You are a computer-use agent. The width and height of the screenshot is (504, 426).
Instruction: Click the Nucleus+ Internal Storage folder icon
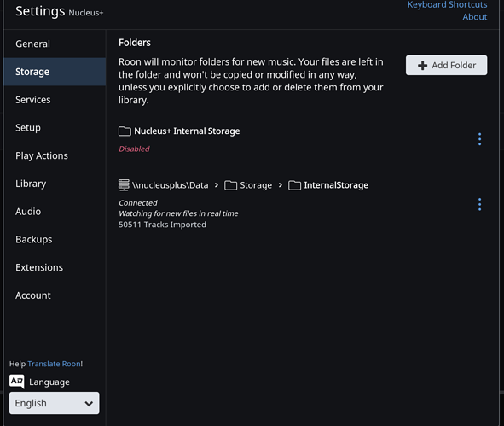tap(125, 131)
